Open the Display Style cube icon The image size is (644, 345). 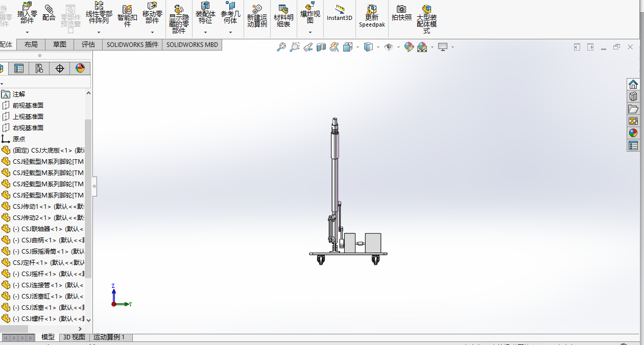368,47
